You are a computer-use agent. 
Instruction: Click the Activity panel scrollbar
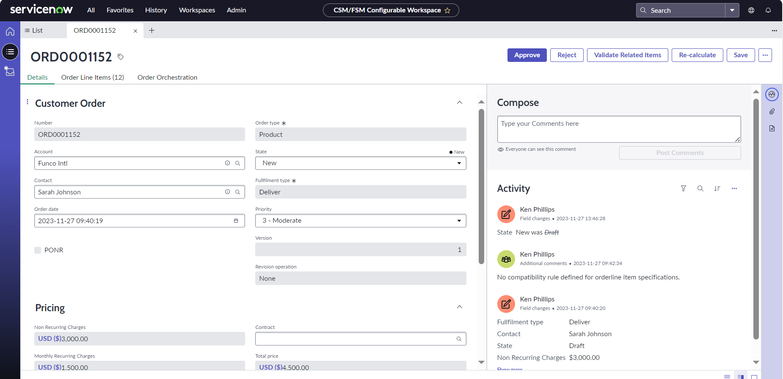coord(756,220)
